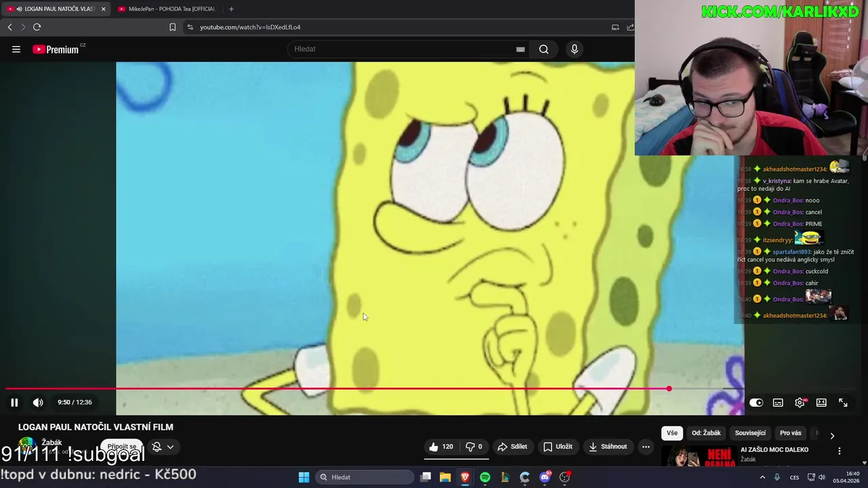Open the YouTube hamburger guide menu
This screenshot has width=868, height=488.
[16, 49]
